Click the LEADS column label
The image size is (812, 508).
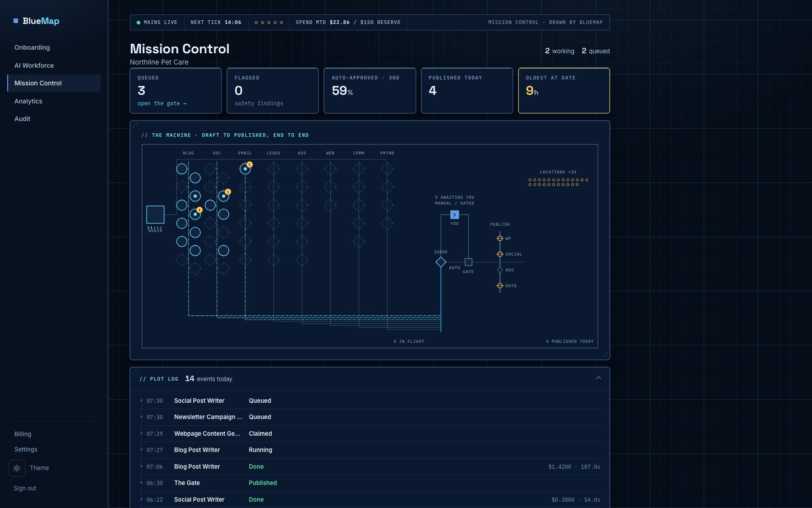273,153
